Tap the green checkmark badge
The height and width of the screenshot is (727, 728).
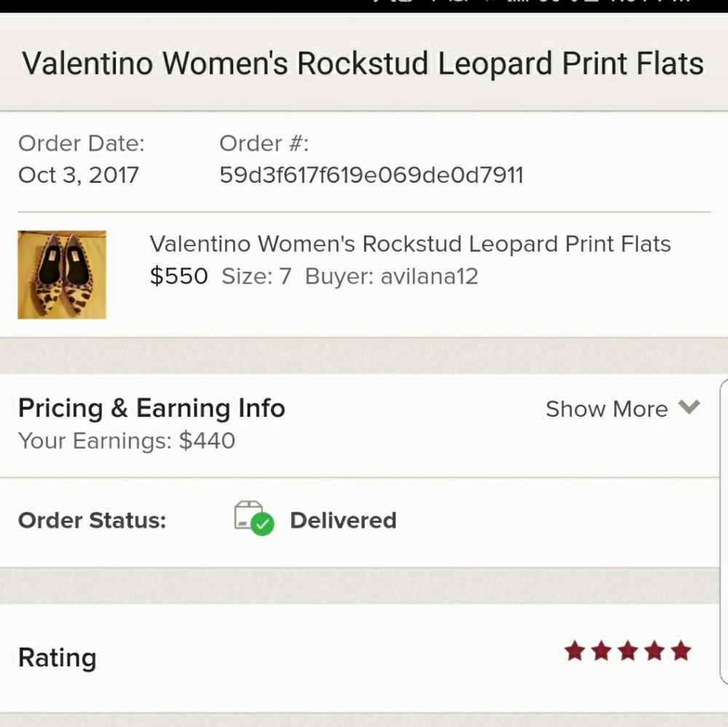263,524
